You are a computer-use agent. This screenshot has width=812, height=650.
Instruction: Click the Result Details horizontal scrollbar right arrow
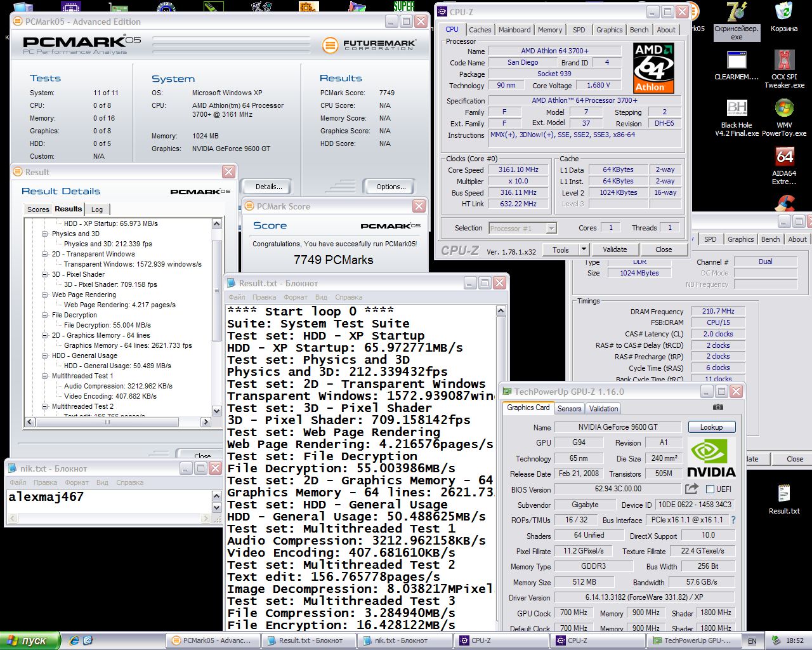(x=206, y=421)
